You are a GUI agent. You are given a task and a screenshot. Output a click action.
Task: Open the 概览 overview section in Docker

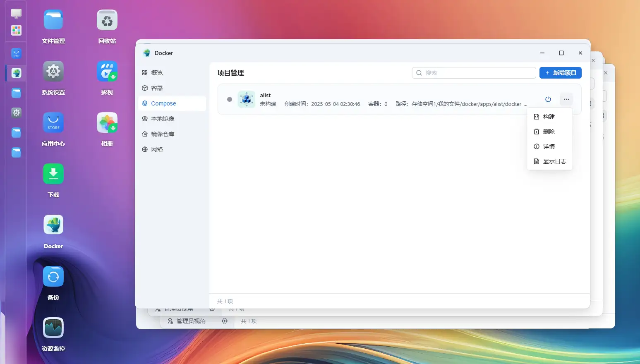tap(157, 72)
